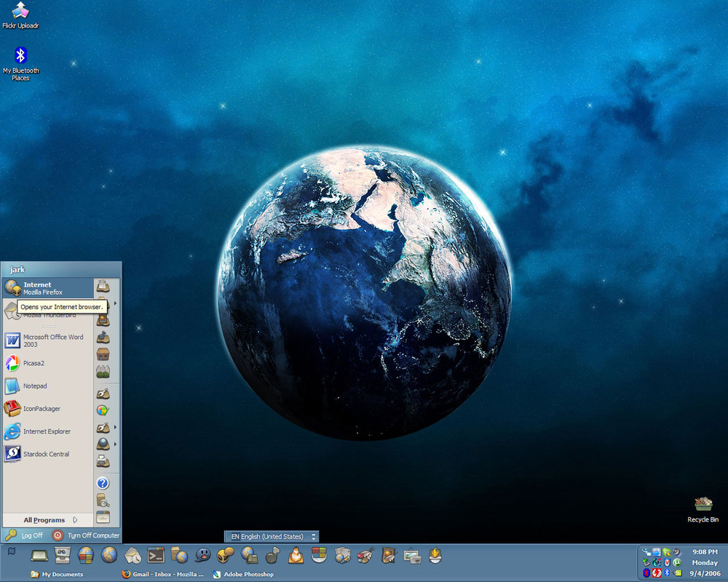Click the smiley face quick launch icon
Image resolution: width=728 pixels, height=582 pixels.
coord(202,555)
